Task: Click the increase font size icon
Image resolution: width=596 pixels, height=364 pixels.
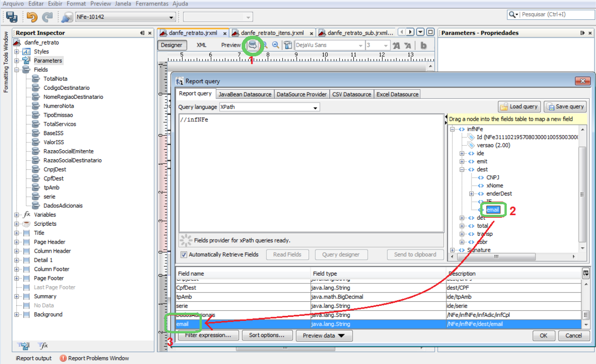Action: (x=396, y=45)
